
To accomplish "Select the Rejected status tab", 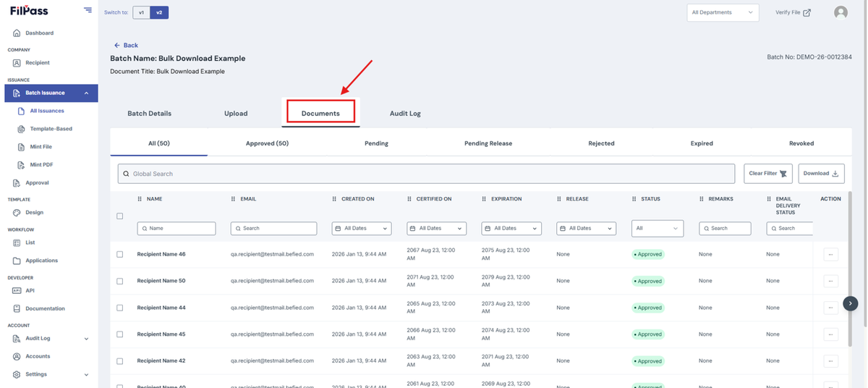I will pyautogui.click(x=601, y=143).
